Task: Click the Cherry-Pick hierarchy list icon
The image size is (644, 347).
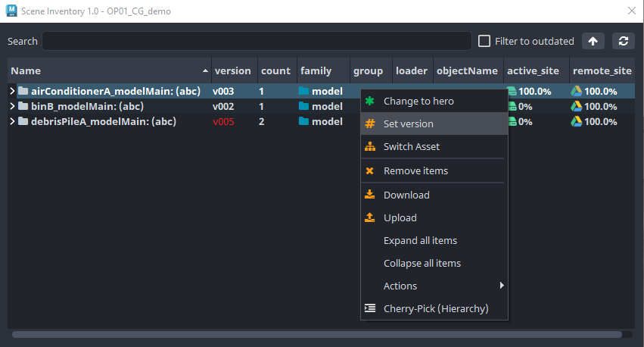Action: 370,308
